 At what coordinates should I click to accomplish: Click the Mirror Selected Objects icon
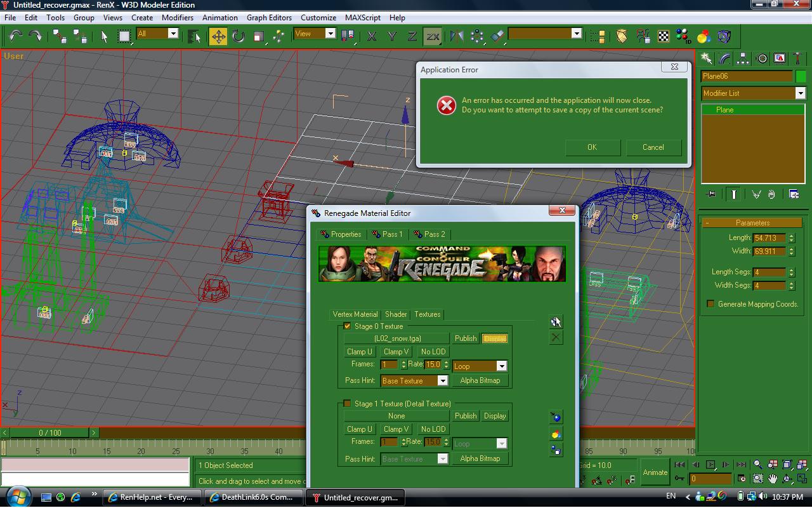click(x=457, y=36)
